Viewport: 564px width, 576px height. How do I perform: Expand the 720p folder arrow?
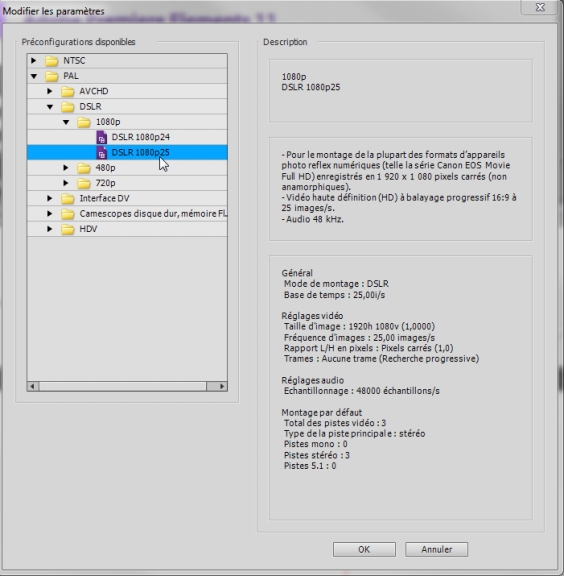coord(66,183)
